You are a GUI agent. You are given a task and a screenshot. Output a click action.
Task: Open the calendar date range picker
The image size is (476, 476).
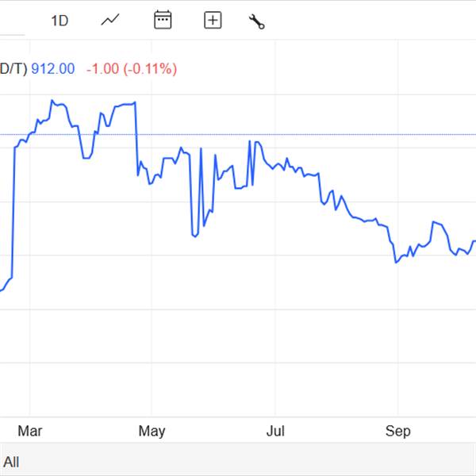(x=163, y=21)
